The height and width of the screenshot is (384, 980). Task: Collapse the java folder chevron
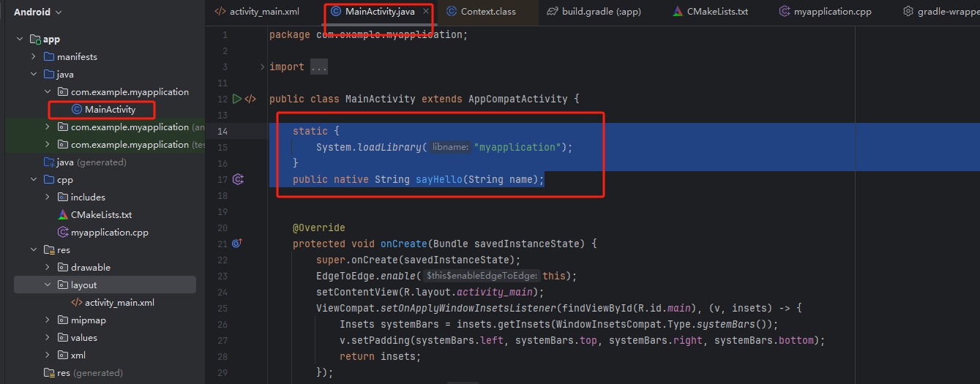click(x=34, y=75)
